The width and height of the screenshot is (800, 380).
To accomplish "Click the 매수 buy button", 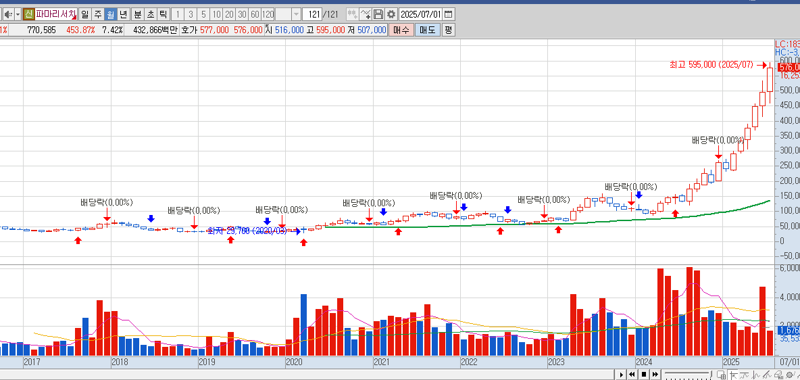I will click(x=402, y=30).
